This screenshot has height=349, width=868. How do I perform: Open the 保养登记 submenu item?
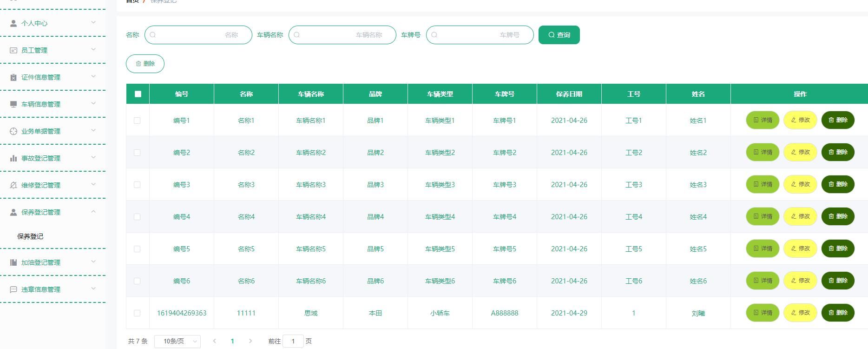[x=30, y=236]
